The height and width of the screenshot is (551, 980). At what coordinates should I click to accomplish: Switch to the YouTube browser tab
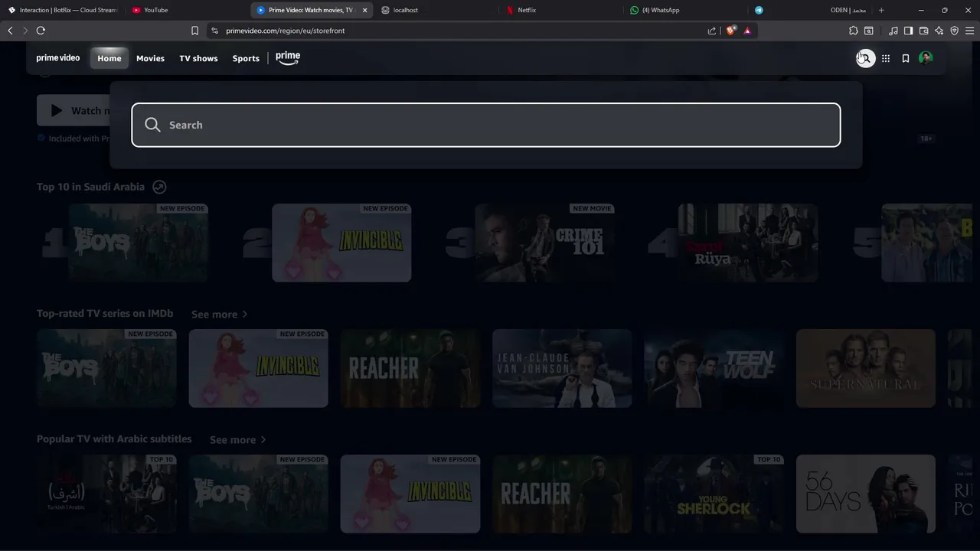pyautogui.click(x=185, y=10)
